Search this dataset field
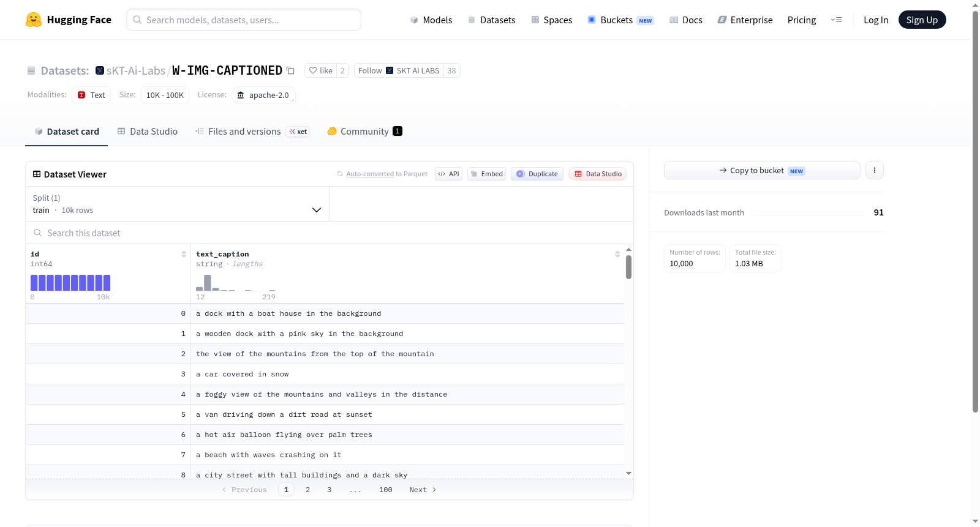The image size is (980, 527). click(x=330, y=233)
